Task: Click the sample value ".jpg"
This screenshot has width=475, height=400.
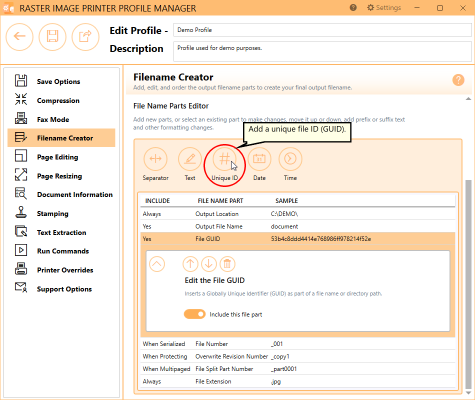Action: click(276, 382)
